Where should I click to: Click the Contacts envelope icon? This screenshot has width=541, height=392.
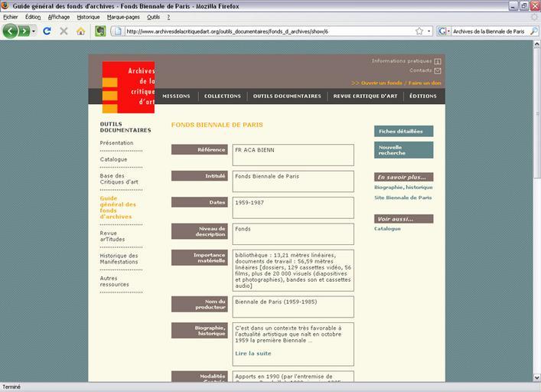click(437, 71)
